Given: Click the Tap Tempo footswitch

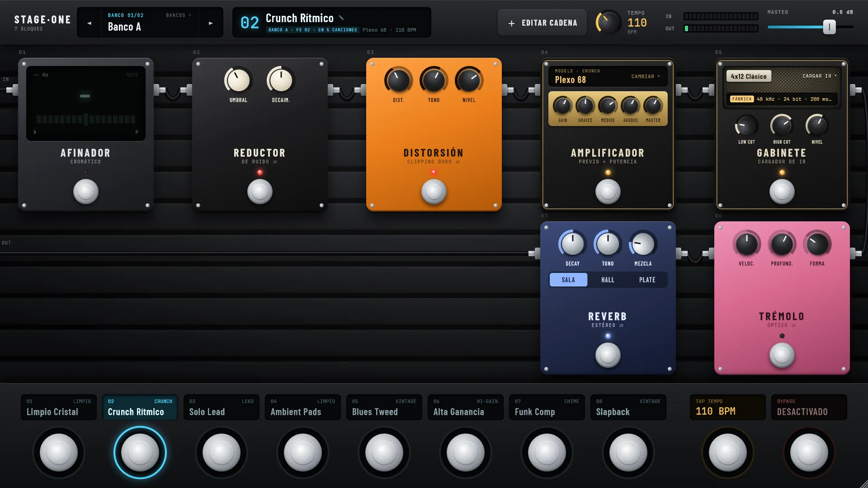Looking at the screenshot, I should [728, 452].
